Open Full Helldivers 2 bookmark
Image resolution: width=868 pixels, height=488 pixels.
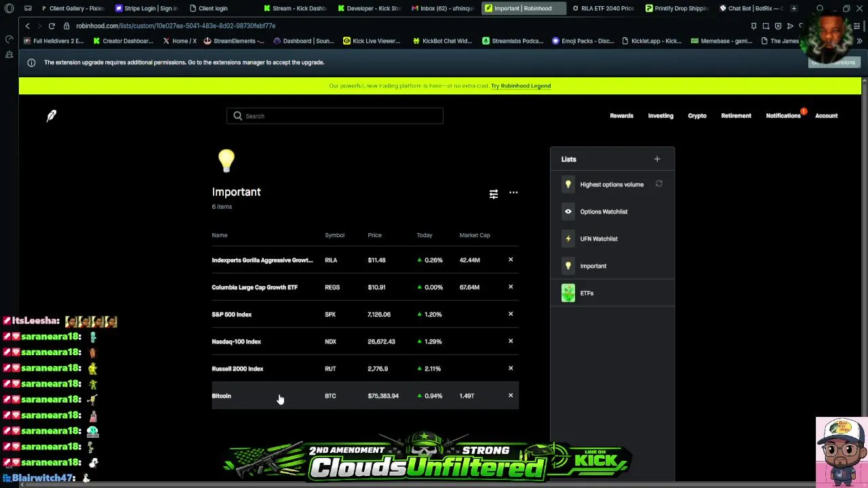tap(54, 41)
